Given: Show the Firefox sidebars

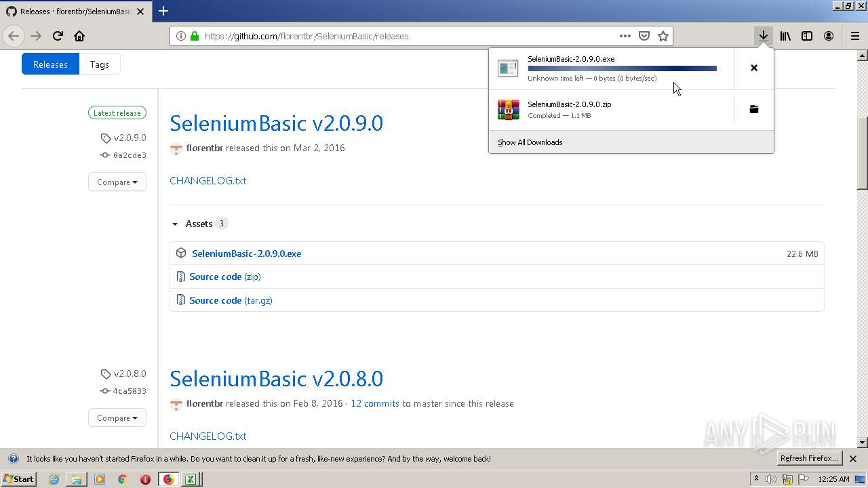Looking at the screenshot, I should point(807,36).
